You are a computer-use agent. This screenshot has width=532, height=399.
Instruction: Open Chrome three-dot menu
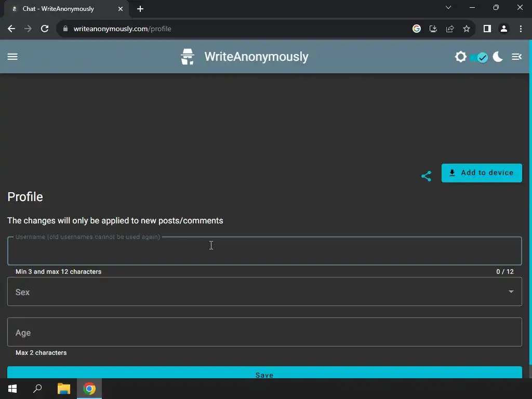[x=521, y=29]
